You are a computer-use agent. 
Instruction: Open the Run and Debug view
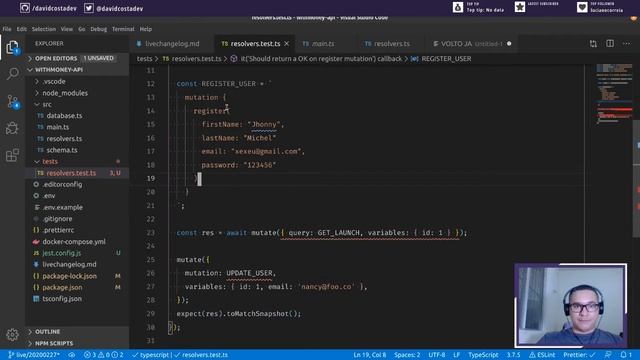[x=12, y=128]
